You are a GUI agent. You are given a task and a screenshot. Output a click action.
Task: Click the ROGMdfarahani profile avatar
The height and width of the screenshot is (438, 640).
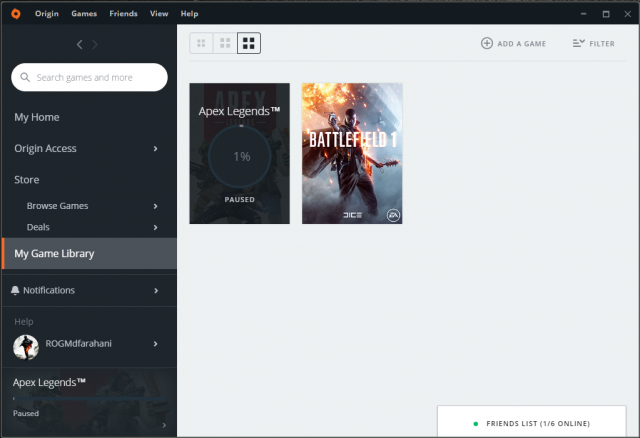[26, 346]
